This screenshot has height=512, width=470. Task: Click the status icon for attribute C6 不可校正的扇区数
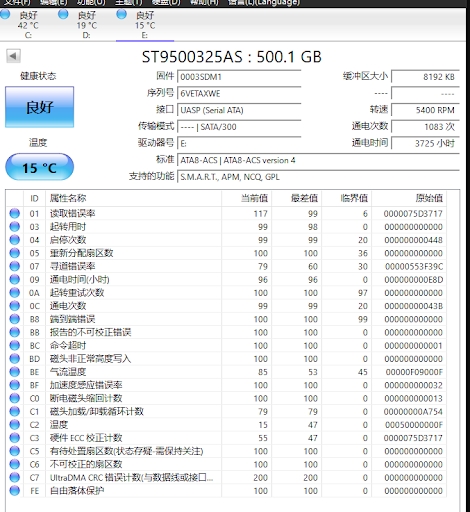[15, 464]
